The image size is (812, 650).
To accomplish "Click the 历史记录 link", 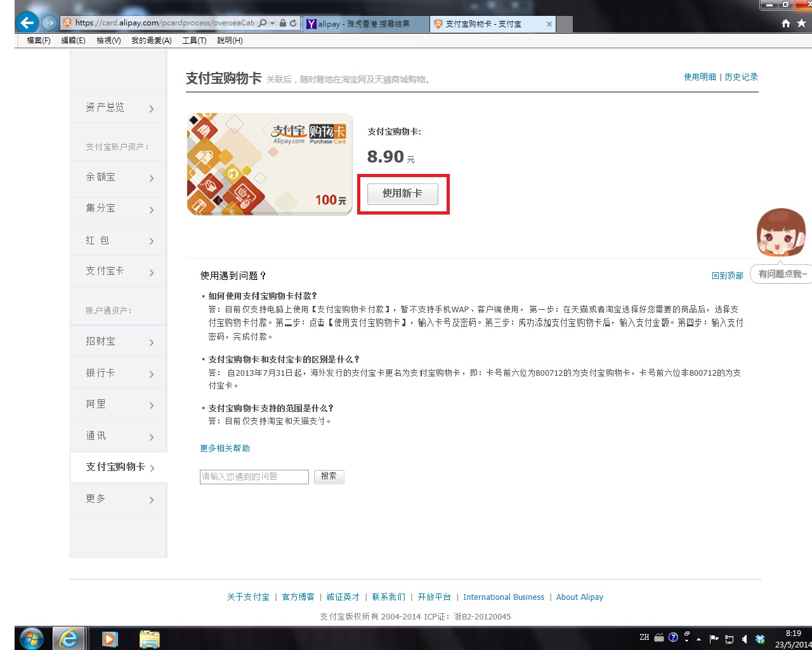I will pyautogui.click(x=741, y=77).
